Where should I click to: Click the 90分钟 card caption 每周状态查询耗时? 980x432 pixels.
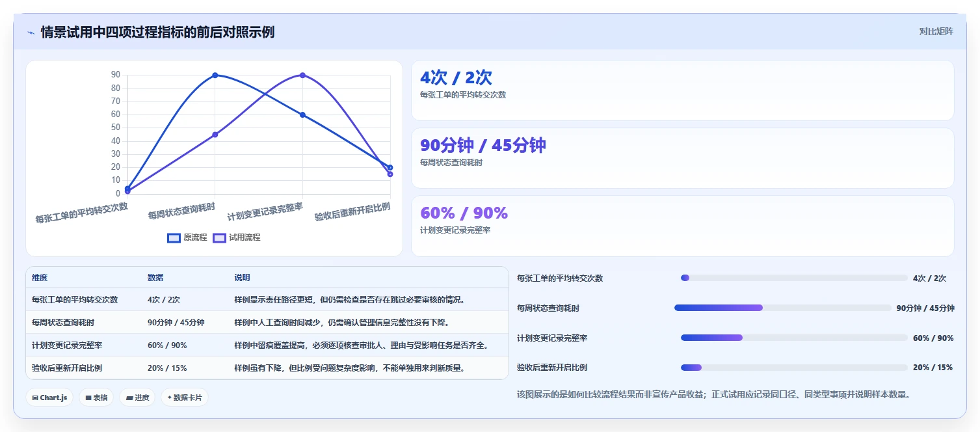pyautogui.click(x=451, y=163)
